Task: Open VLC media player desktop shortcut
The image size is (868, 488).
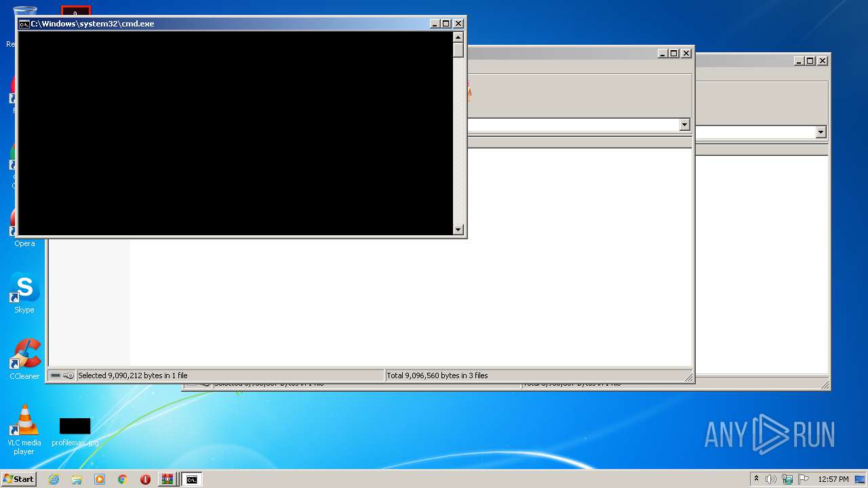Action: [24, 430]
